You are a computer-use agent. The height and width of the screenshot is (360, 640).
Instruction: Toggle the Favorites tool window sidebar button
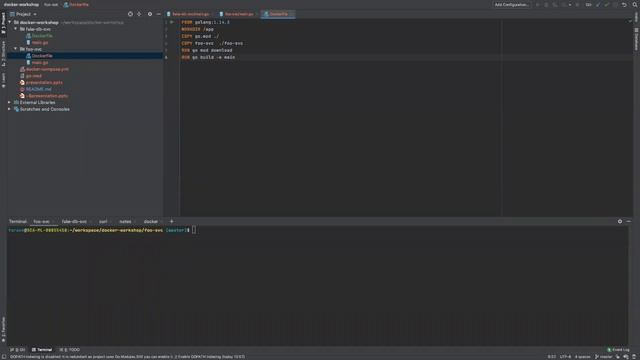pos(3,329)
